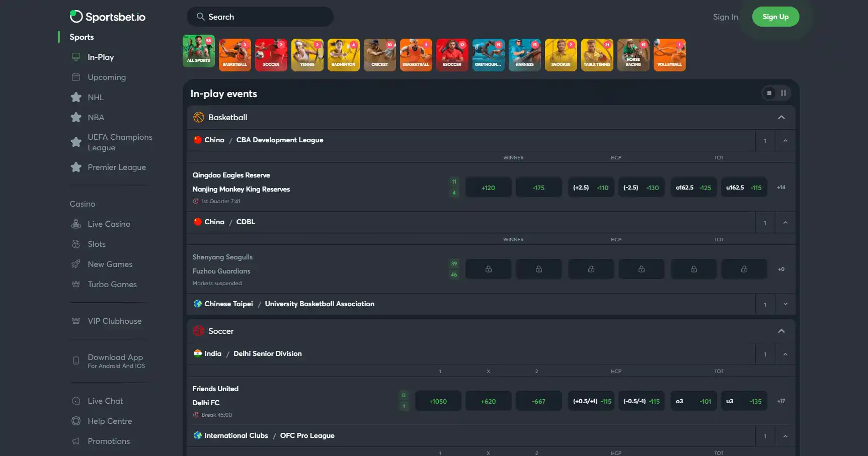Collapse the Basketball section
Viewport: 868px width, 456px height.
781,117
